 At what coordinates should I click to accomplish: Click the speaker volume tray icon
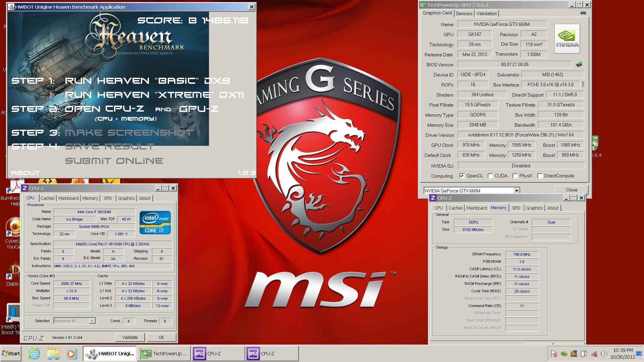[604, 354]
